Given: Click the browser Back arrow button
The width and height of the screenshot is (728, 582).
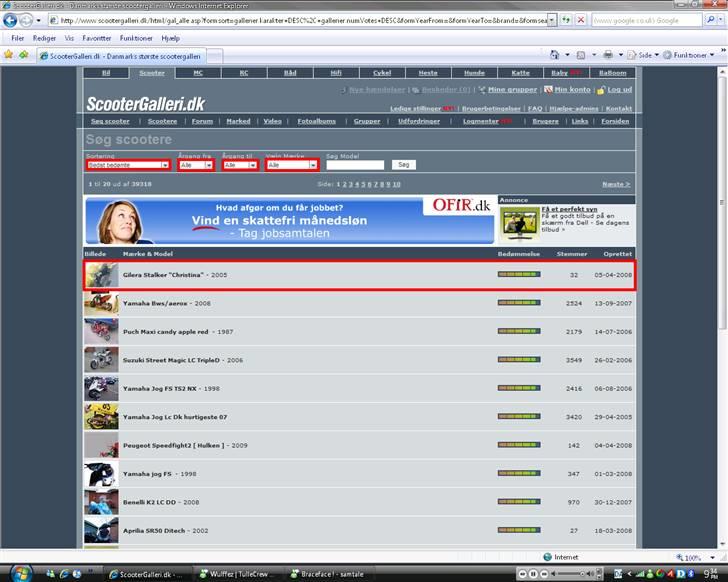Looking at the screenshot, I should click(10, 20).
